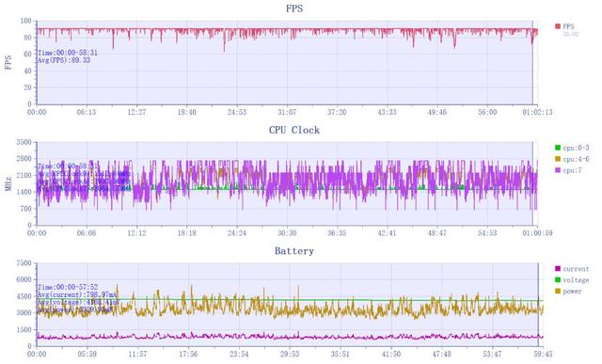Click the 3500 label on the MHz axis
Screen dimensions: 602x364
24,142
